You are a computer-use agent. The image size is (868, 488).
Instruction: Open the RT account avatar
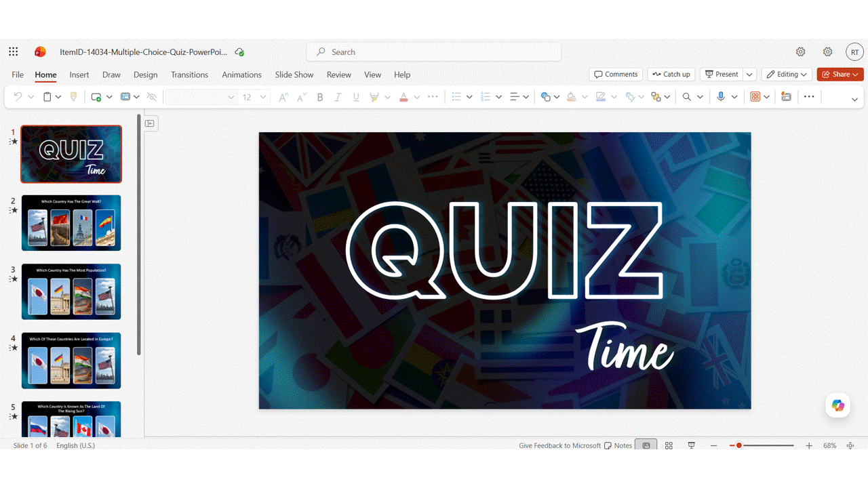coord(854,52)
